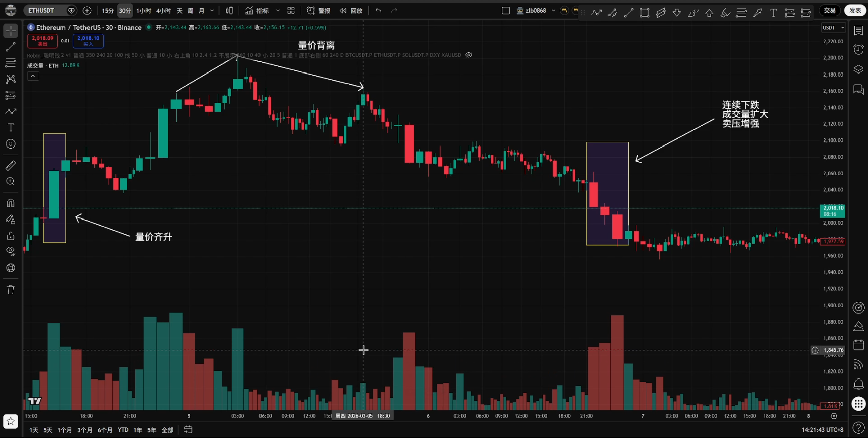This screenshot has height=438, width=868.
Task: Open the USDT currency dropdown
Action: (x=833, y=28)
